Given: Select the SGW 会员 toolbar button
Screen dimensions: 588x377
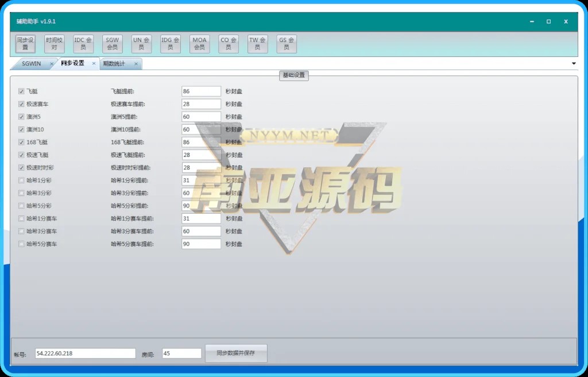Looking at the screenshot, I should click(113, 44).
